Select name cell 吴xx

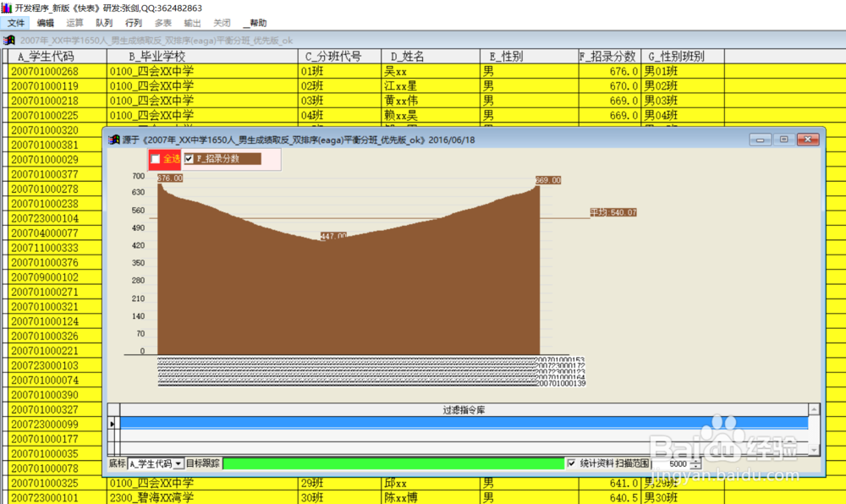pyautogui.click(x=431, y=71)
